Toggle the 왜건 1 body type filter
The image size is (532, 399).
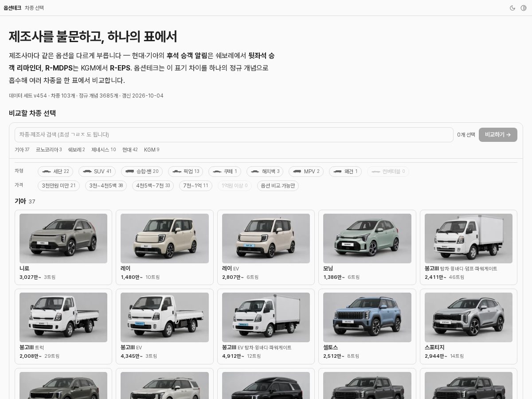[x=345, y=172]
